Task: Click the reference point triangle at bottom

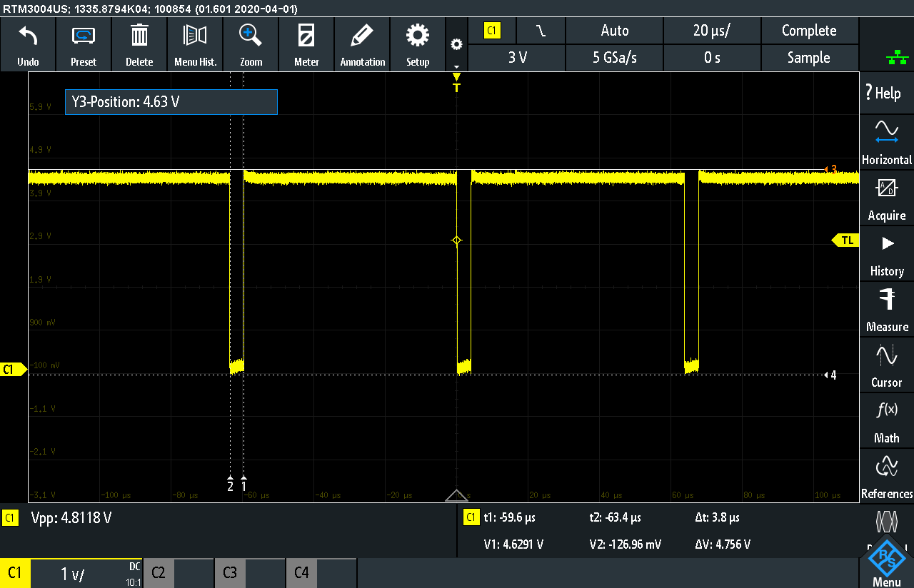Action: [x=456, y=495]
